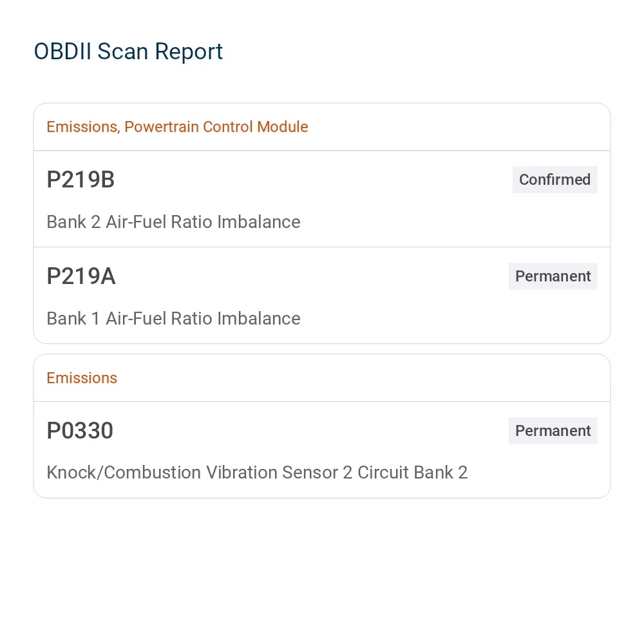Viewport: 644px width, 644px height.
Task: Select Bank 2 Air-Fuel Ratio Imbalance description
Action: [x=173, y=222]
